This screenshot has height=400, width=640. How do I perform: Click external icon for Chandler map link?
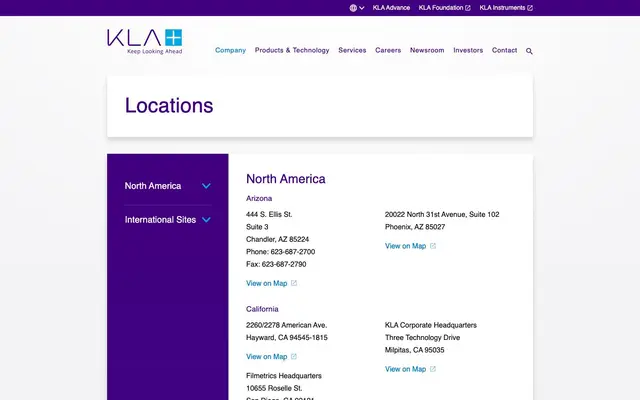[294, 283]
